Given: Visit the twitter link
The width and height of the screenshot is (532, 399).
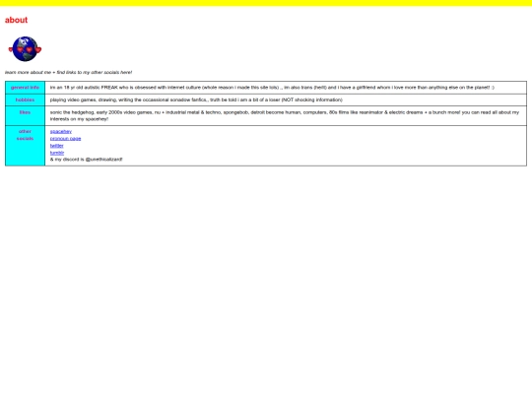Looking at the screenshot, I should 57,146.
